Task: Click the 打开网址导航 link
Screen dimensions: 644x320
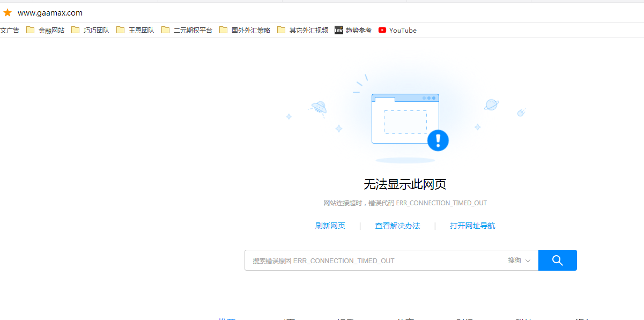Action: coord(472,226)
